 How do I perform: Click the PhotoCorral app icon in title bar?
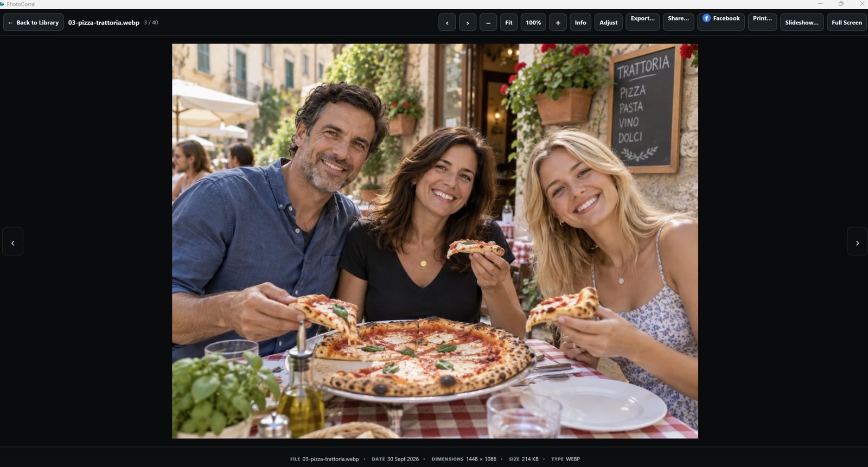click(x=2, y=4)
